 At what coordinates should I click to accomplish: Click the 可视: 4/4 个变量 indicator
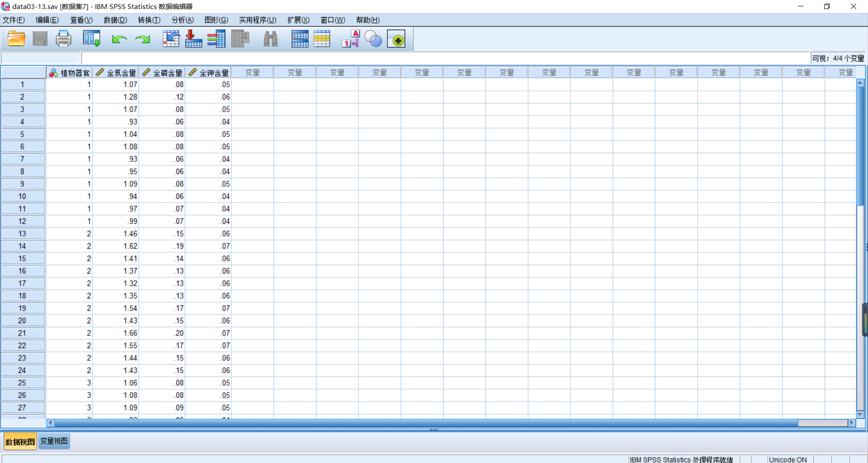(838, 58)
